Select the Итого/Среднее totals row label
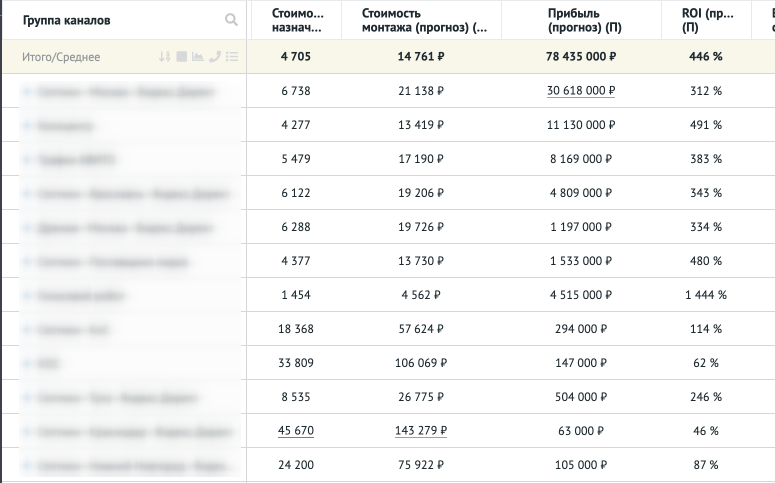This screenshot has height=483, width=775. [x=61, y=57]
